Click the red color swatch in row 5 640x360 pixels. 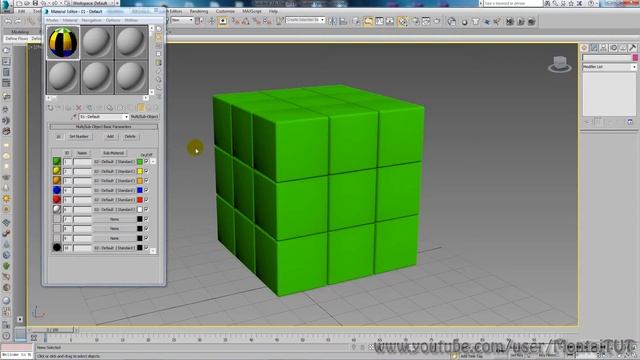coord(140,200)
